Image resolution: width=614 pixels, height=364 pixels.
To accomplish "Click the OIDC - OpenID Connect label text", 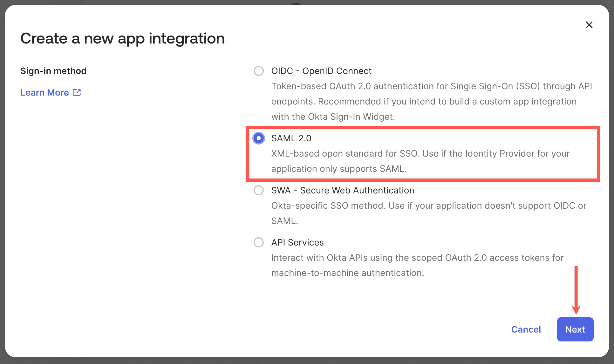I will tap(321, 71).
